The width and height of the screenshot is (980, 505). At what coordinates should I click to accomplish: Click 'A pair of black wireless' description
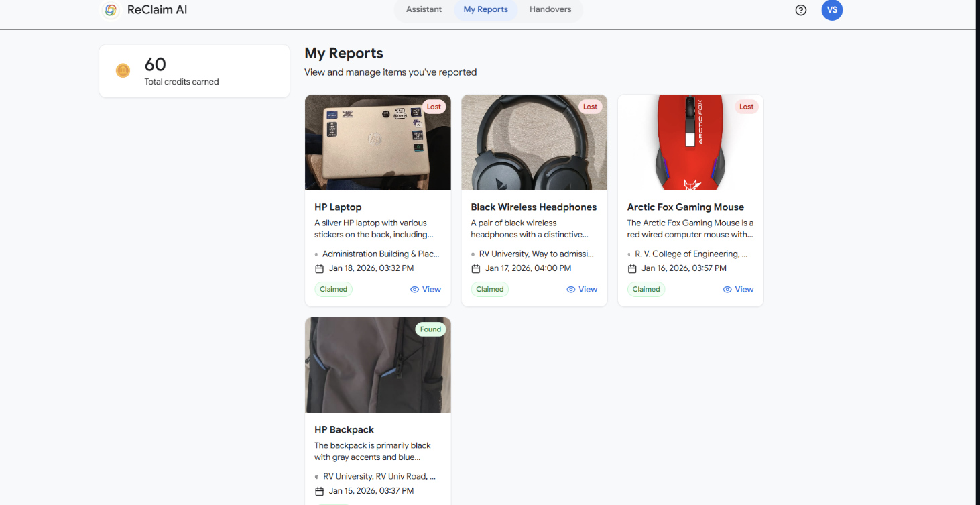(513, 223)
